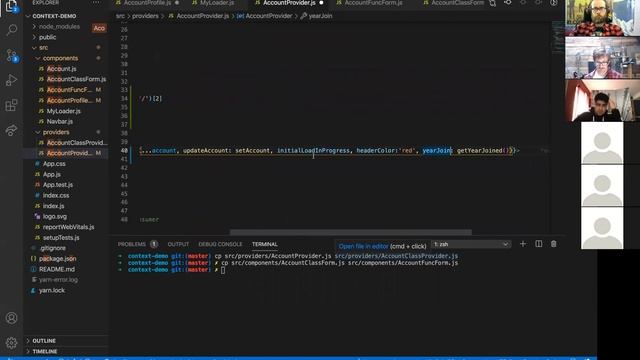Image resolution: width=640 pixels, height=360 pixels.
Task: Open the OUTPUT panel tab
Action: [x=178, y=244]
